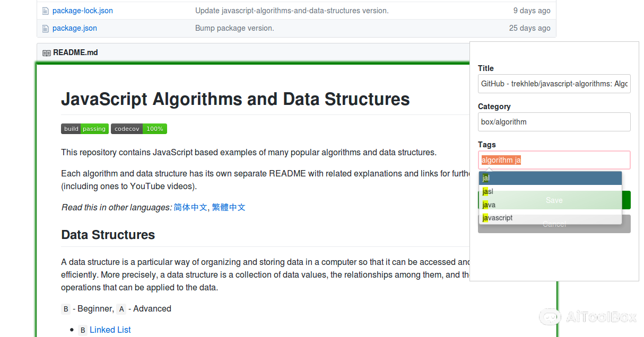Choose "jasl" tag suggestion
This screenshot has width=644, height=337.
click(550, 191)
